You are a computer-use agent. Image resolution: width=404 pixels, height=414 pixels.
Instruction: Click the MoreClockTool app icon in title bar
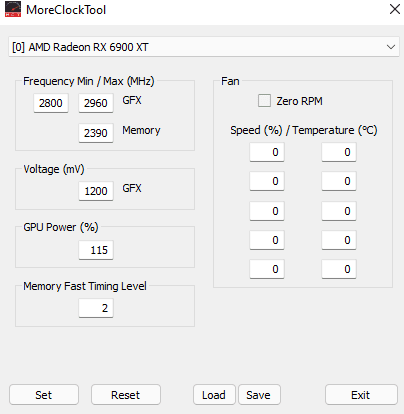pyautogui.click(x=13, y=9)
